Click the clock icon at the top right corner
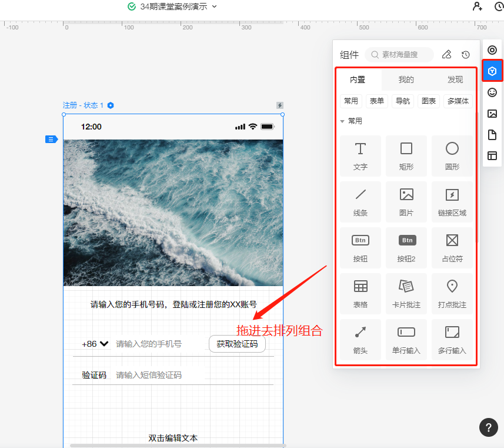504x448 pixels. click(x=499, y=6)
